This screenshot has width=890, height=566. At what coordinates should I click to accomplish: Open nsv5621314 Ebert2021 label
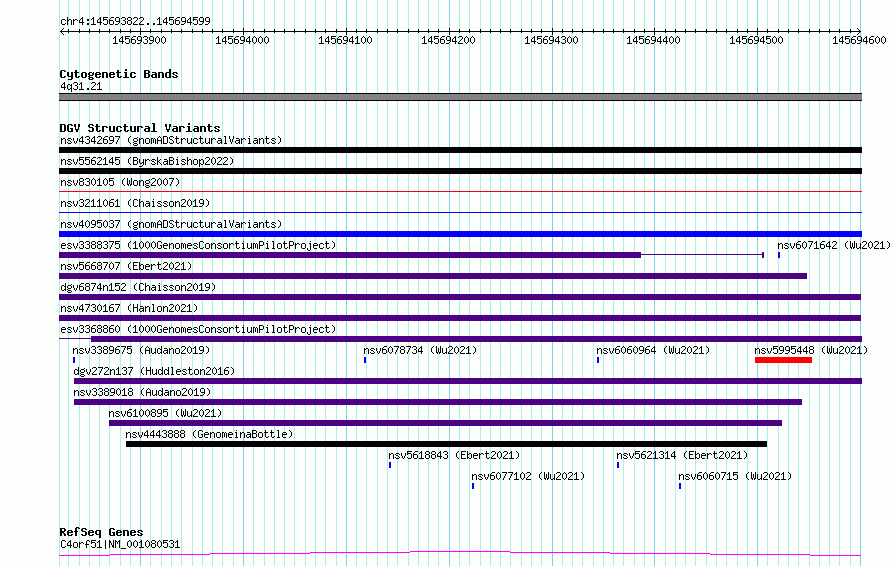click(x=682, y=455)
